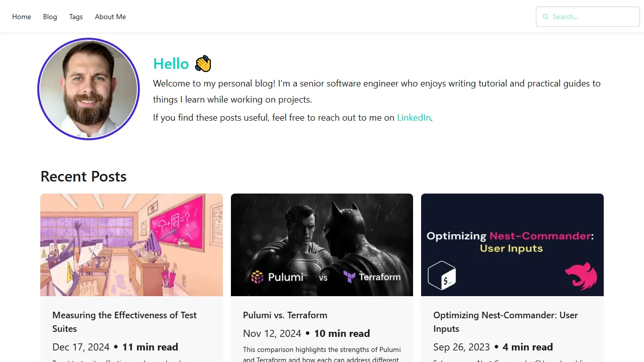This screenshot has height=362, width=644.
Task: Click the white hexagon terminal icon
Action: click(441, 276)
